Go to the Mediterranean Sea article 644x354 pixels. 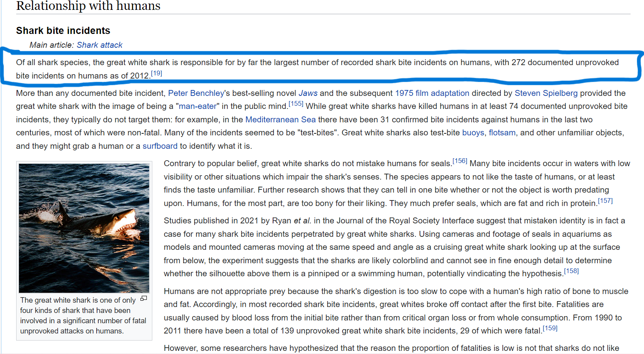click(x=281, y=120)
